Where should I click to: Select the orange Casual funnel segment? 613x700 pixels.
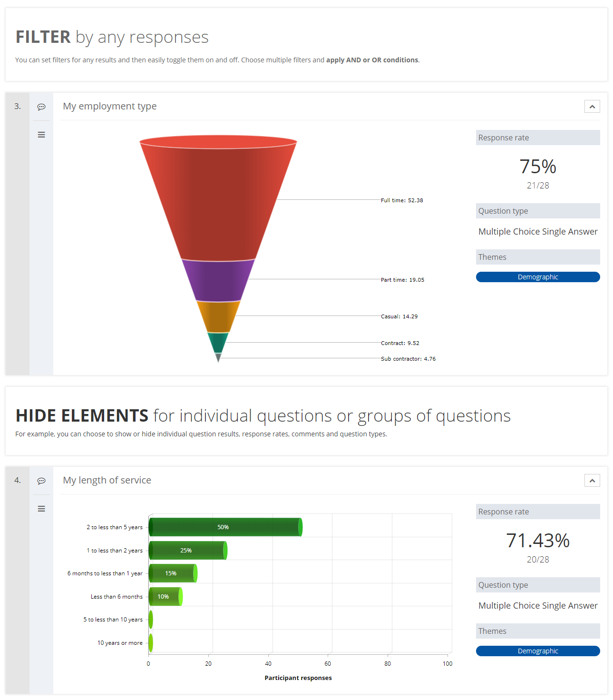click(x=218, y=316)
